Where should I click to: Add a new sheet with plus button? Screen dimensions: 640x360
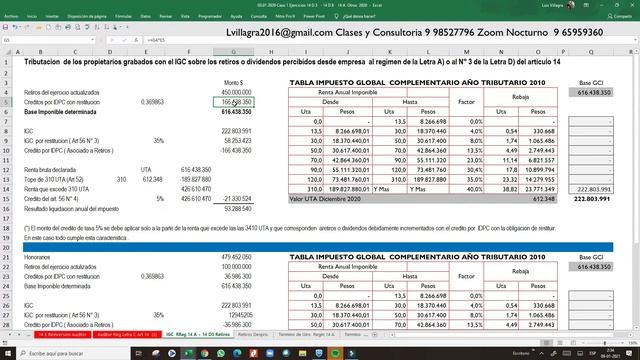(375, 334)
